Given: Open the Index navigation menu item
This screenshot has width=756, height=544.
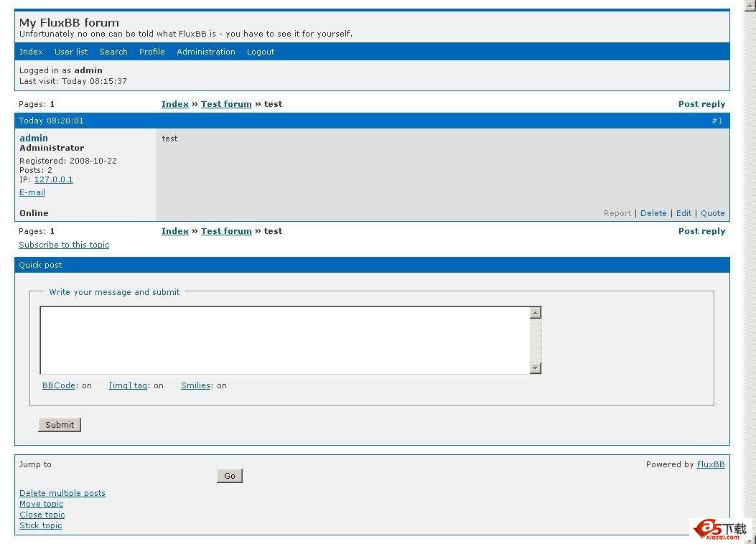Looking at the screenshot, I should point(31,52).
